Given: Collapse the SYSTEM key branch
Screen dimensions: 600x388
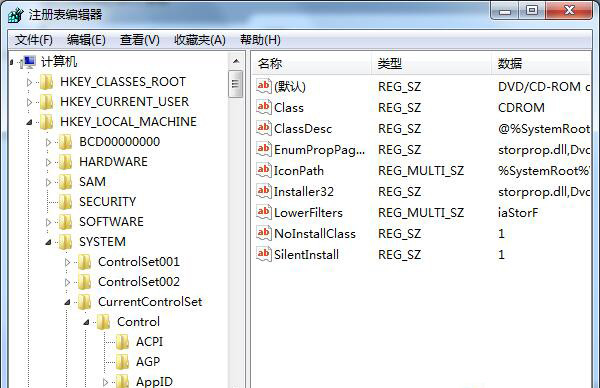Looking at the screenshot, I should point(48,242).
